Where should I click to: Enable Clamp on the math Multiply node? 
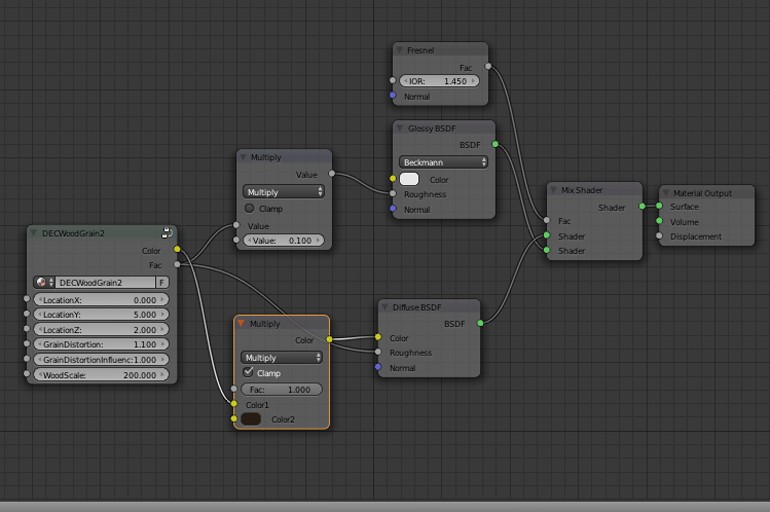click(249, 208)
